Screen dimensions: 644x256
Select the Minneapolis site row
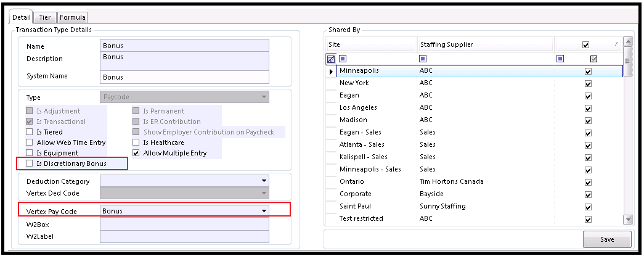pos(479,71)
